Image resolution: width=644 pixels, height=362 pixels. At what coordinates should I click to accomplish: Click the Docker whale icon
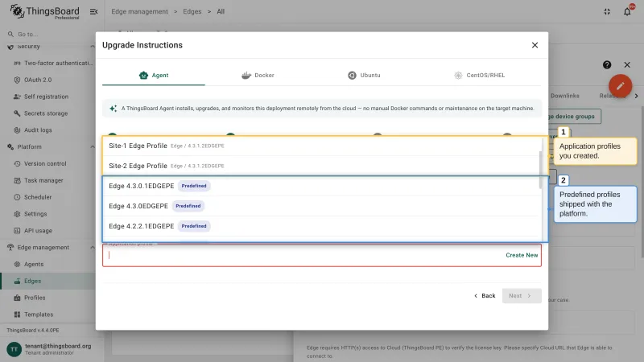[246, 75]
